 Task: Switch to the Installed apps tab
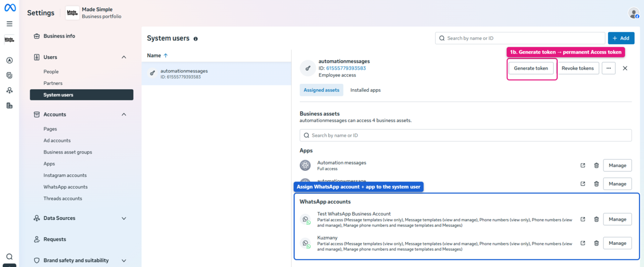(x=365, y=90)
